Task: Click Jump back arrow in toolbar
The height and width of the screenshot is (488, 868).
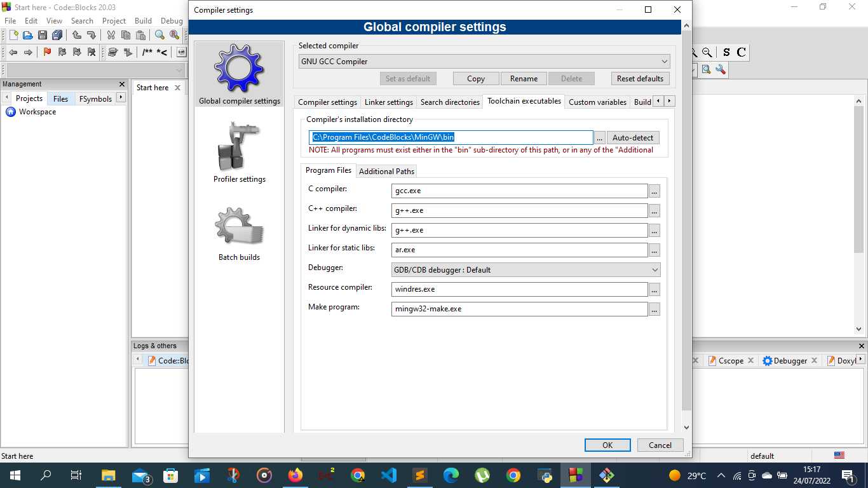Action: [x=13, y=52]
